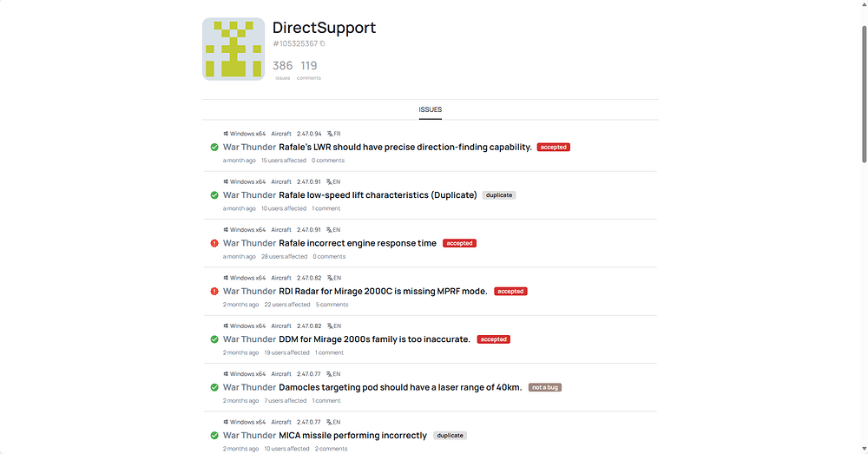Click the 386 issues counter
The image size is (868, 454).
coord(282,66)
